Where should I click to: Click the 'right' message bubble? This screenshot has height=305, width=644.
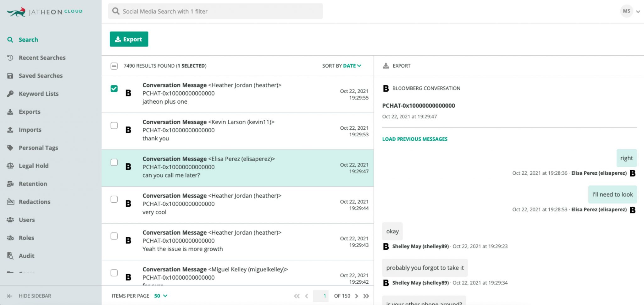[x=627, y=158]
